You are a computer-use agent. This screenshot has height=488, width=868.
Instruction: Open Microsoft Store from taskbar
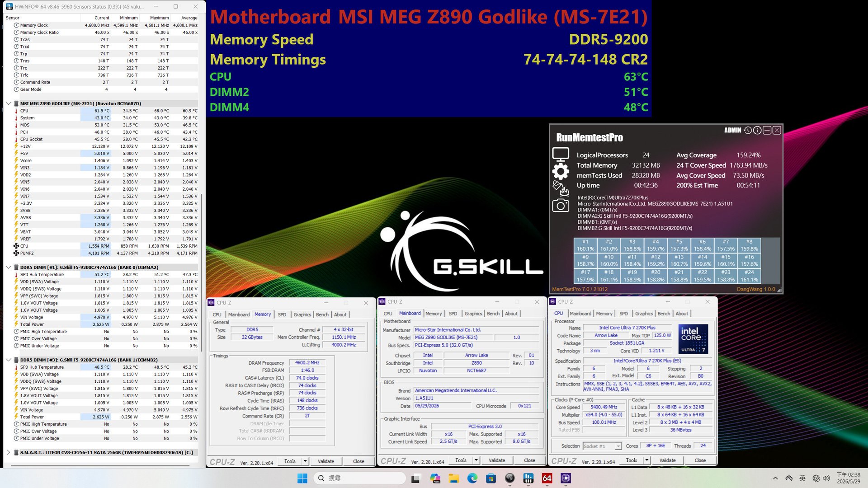tap(491, 478)
